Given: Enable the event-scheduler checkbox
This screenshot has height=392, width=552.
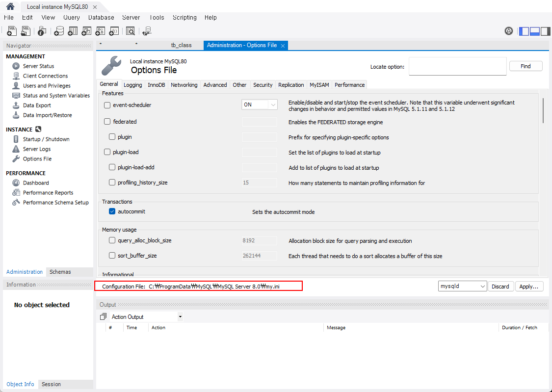Looking at the screenshot, I should (x=107, y=105).
